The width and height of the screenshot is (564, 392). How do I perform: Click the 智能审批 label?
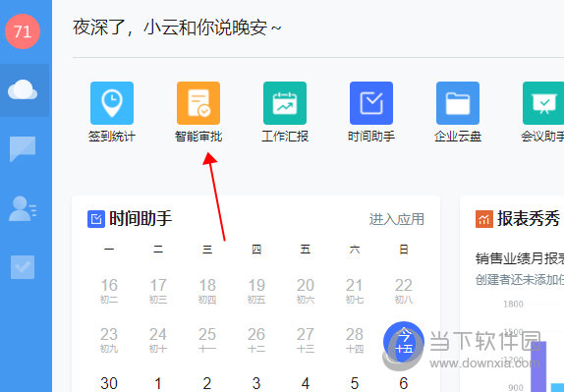click(198, 137)
